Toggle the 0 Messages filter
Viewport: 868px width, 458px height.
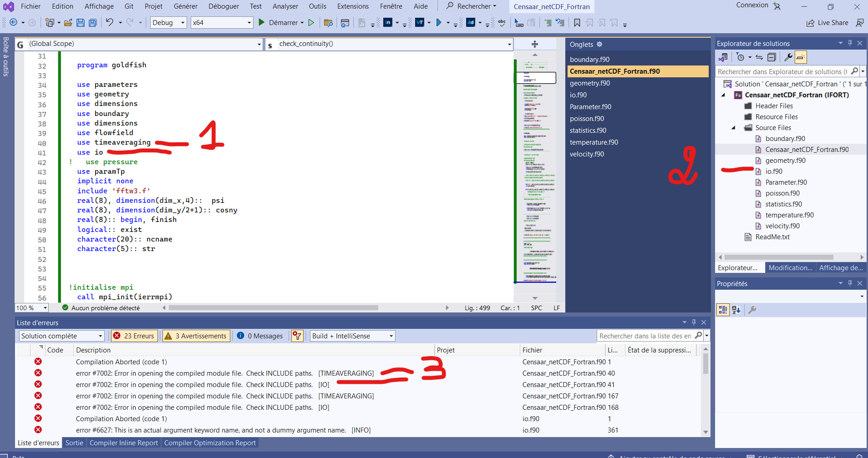point(260,336)
